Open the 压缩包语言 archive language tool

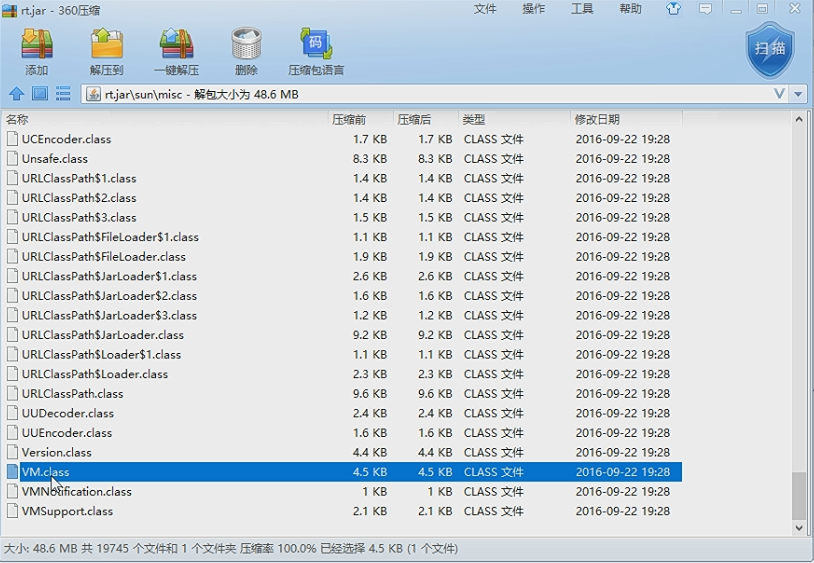click(x=316, y=51)
